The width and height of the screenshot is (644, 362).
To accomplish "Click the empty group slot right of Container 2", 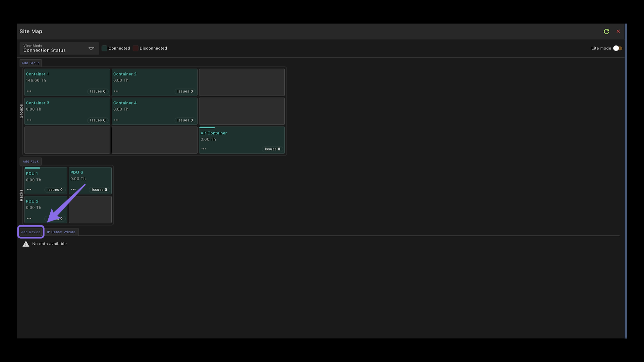I will pos(242,82).
